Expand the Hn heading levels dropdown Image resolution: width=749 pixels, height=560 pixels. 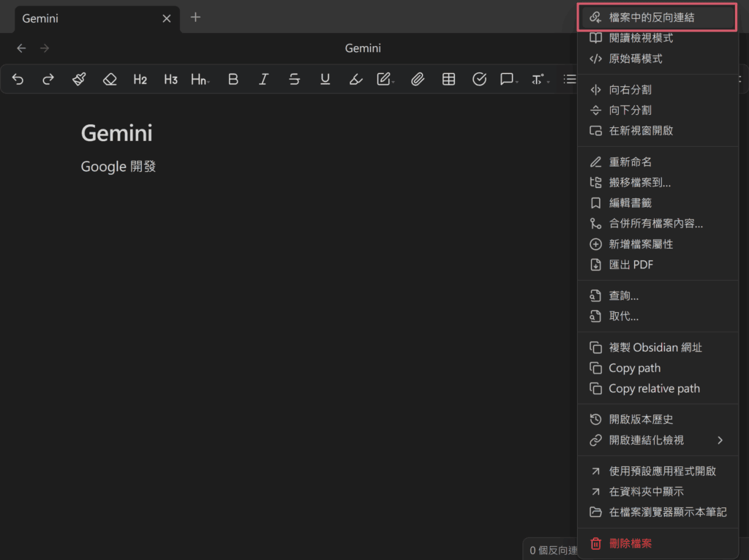coord(200,80)
